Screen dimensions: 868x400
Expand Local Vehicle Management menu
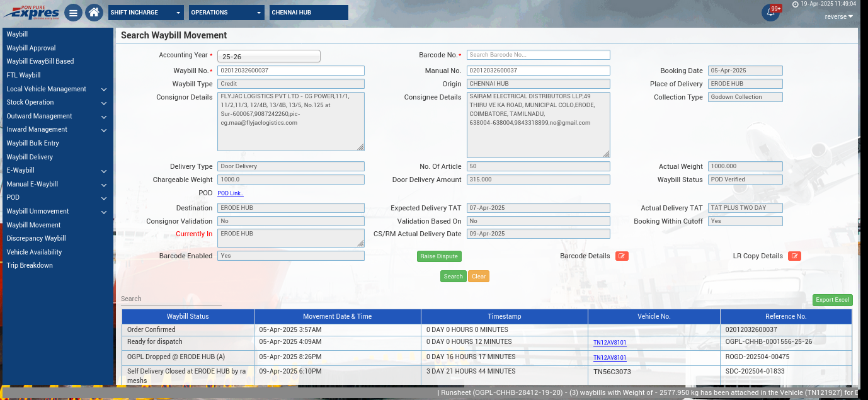coord(56,89)
